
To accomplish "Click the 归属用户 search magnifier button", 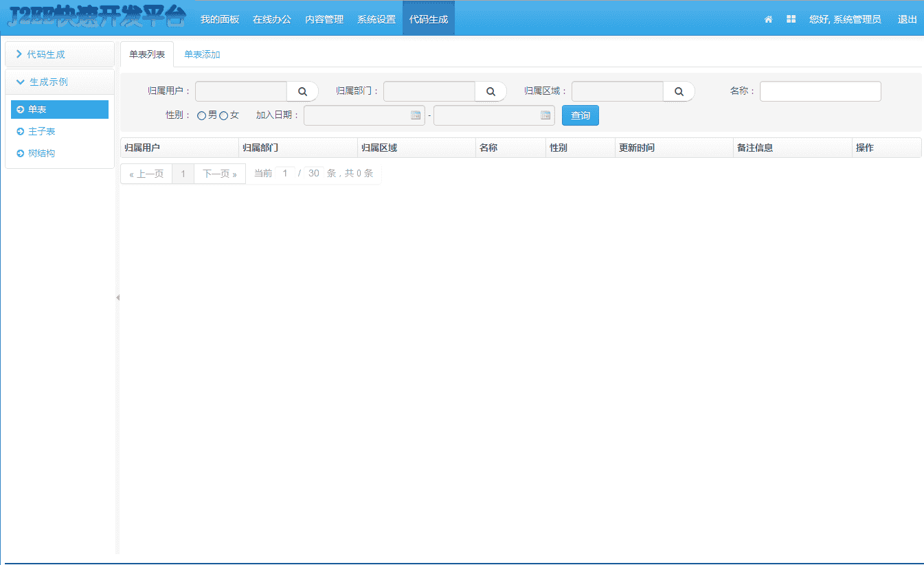I will pos(302,91).
